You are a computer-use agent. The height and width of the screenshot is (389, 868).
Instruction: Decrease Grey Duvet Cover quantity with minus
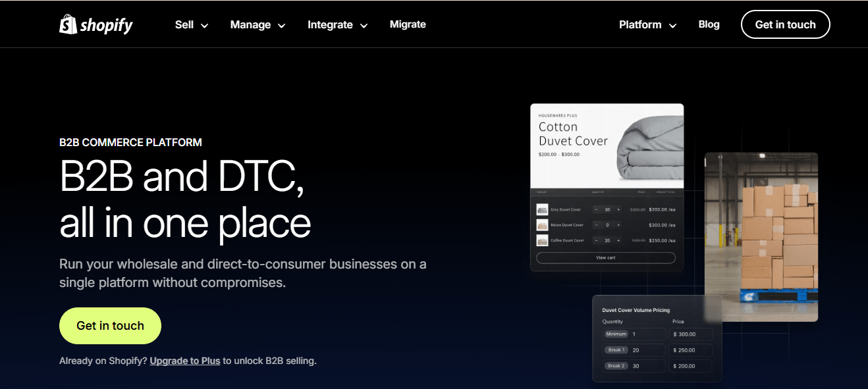[x=597, y=209]
